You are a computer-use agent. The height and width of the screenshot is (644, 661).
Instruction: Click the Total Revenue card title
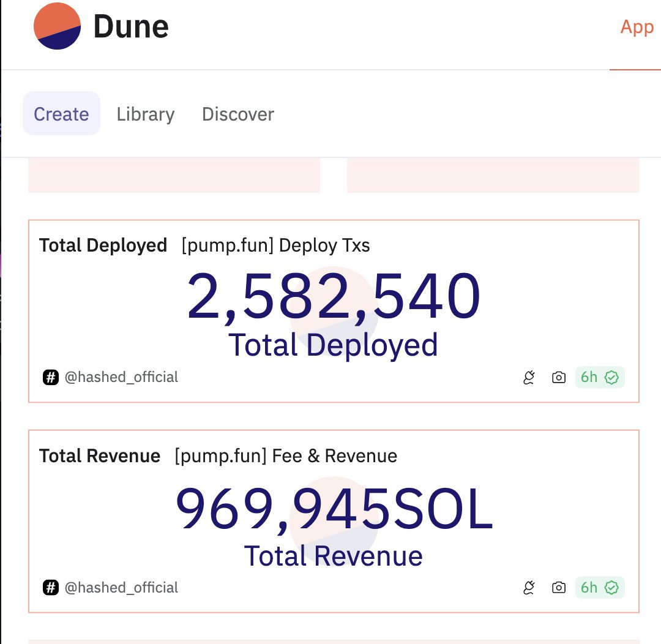(100, 456)
